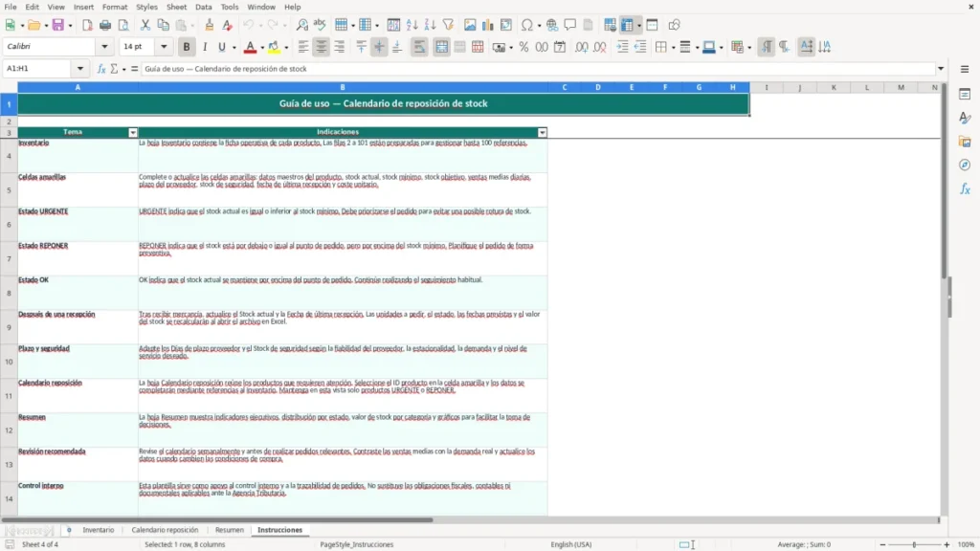
Task: Open the Font Size dropdown arrow
Action: 164,46
